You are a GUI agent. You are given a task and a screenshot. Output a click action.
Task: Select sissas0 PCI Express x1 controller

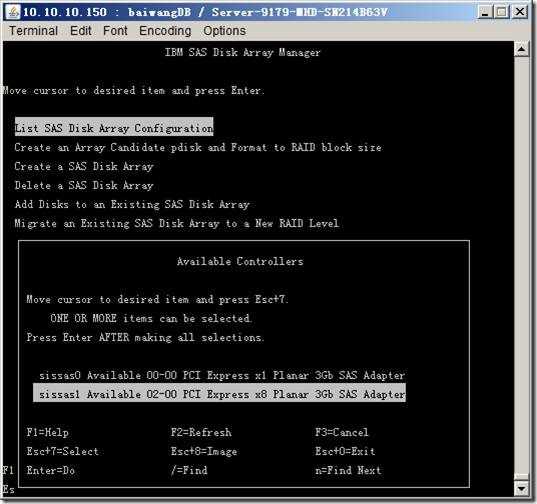(222, 375)
